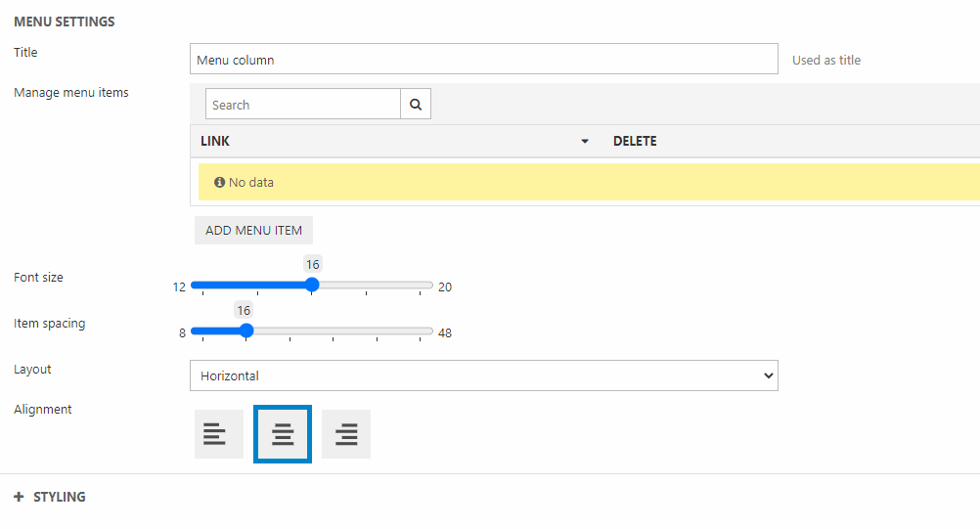Click the LINK column header
This screenshot has width=980, height=529.
click(215, 141)
